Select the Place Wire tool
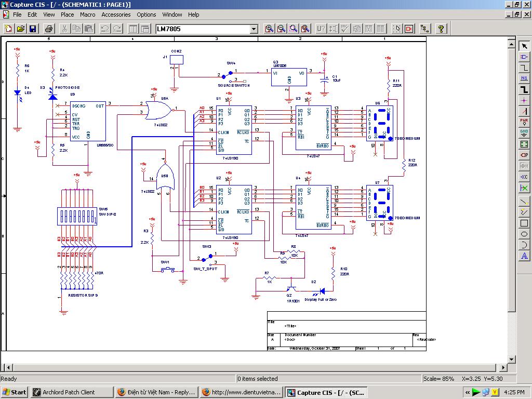The image size is (532, 399). click(524, 68)
